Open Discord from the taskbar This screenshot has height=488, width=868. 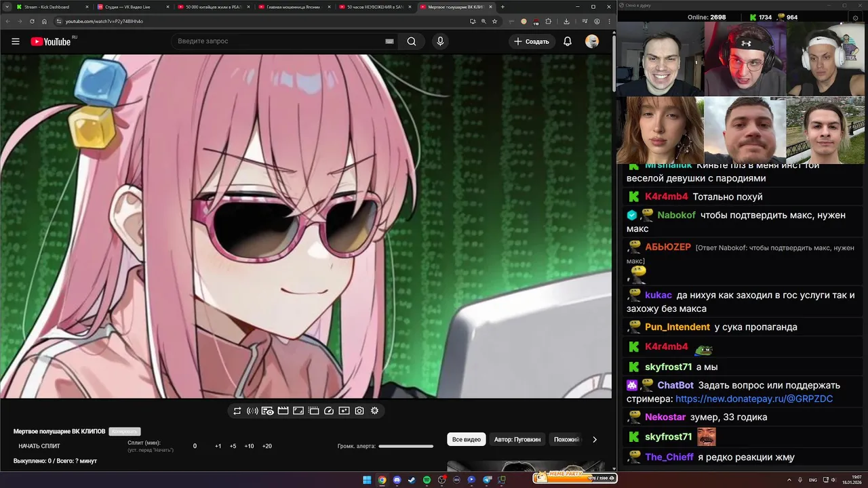[x=397, y=480]
